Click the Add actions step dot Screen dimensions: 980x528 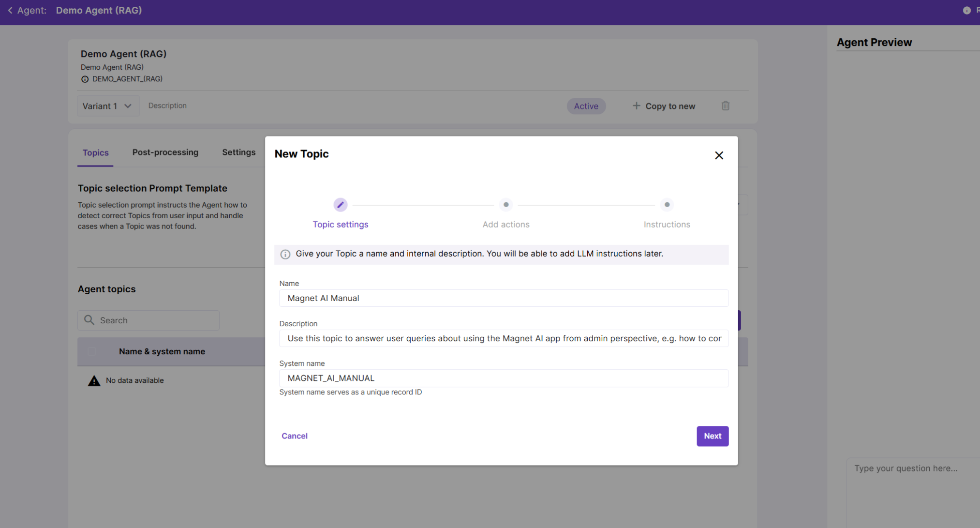(x=506, y=205)
